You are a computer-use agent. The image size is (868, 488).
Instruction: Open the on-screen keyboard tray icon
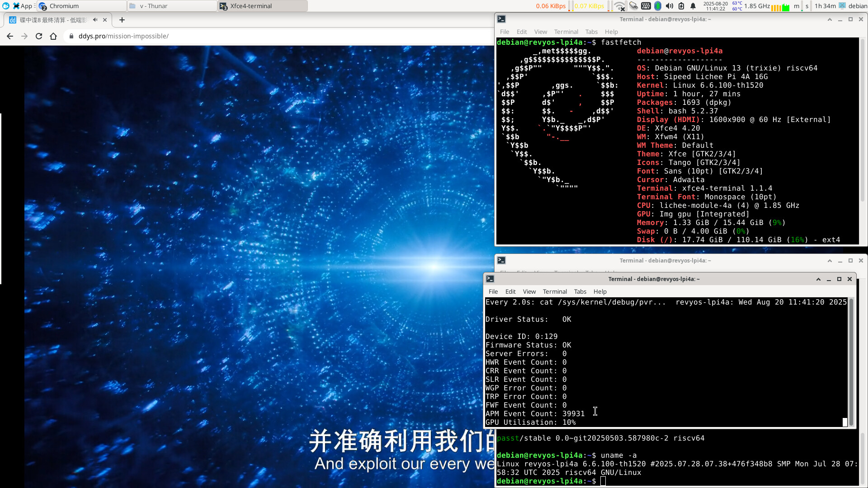pos(646,6)
